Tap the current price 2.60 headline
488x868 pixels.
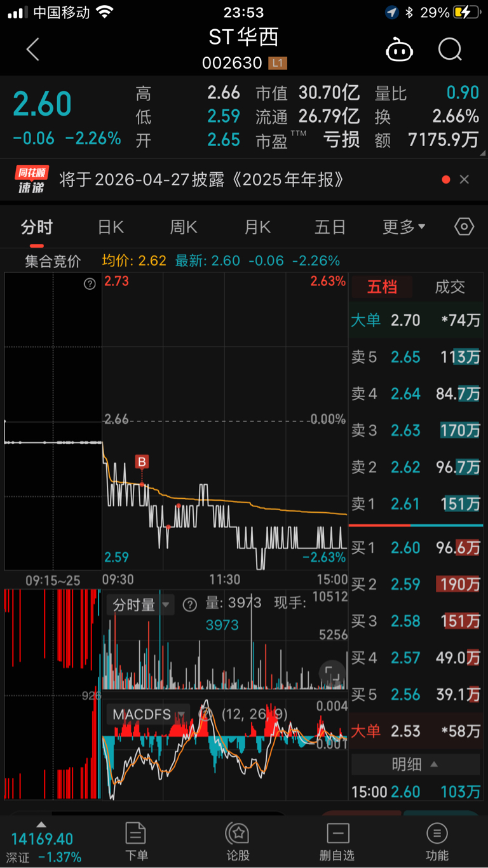[x=43, y=104]
